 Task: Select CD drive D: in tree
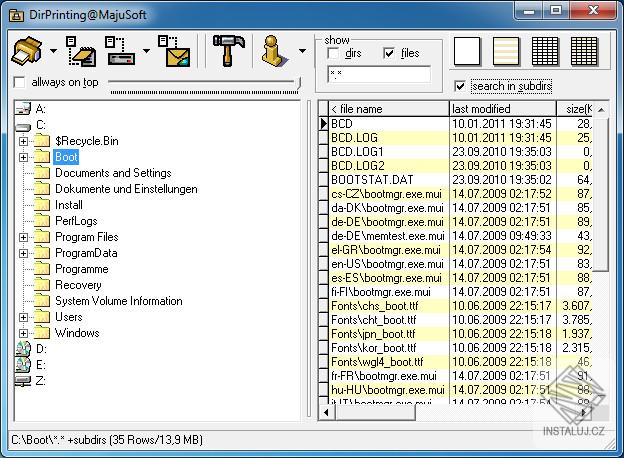tap(41, 349)
